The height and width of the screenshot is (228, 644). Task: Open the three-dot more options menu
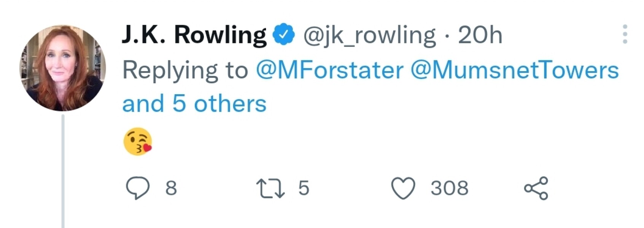[x=625, y=34]
